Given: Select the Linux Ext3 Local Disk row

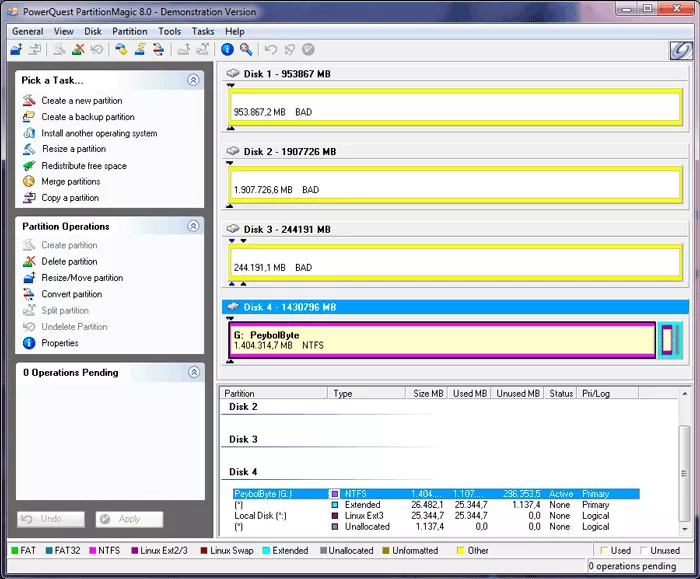Looking at the screenshot, I should 436,516.
